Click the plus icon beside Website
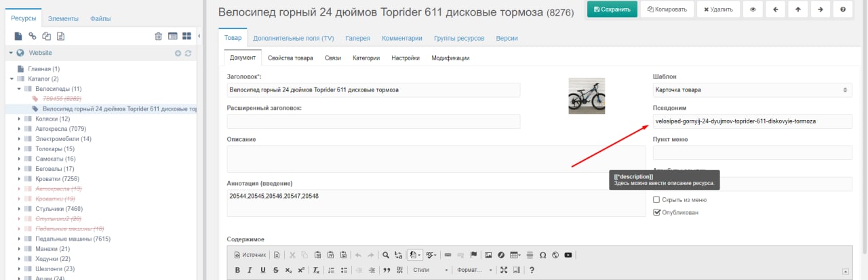This screenshot has width=868, height=280. (x=178, y=53)
